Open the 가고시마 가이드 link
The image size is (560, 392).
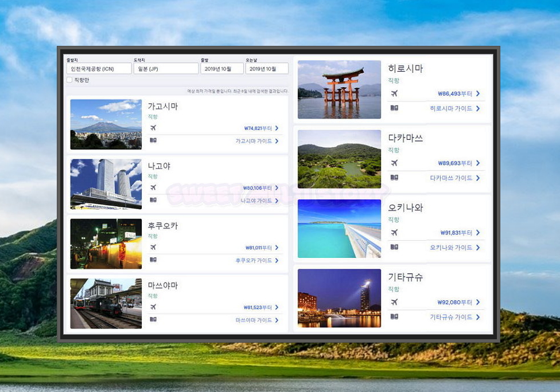click(254, 141)
